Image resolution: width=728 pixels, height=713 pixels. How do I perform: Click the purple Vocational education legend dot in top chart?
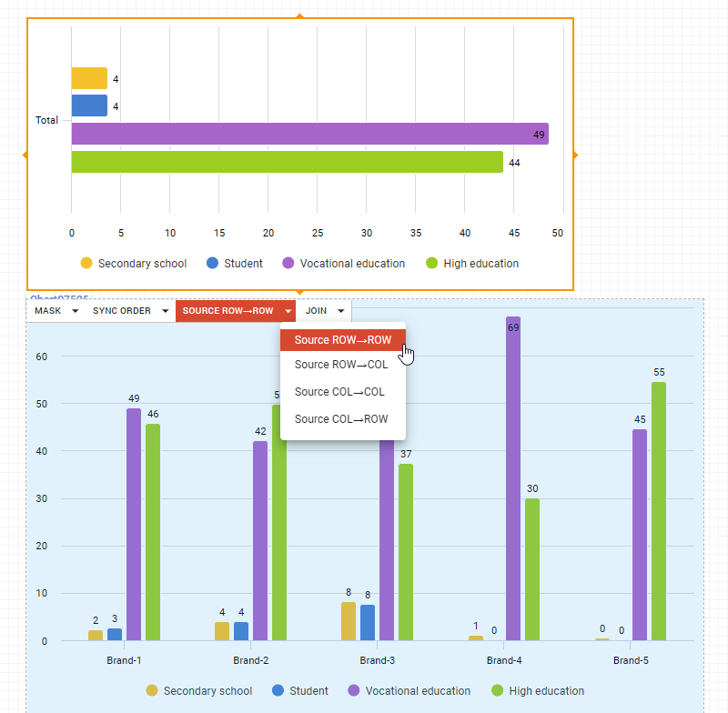pos(288,264)
